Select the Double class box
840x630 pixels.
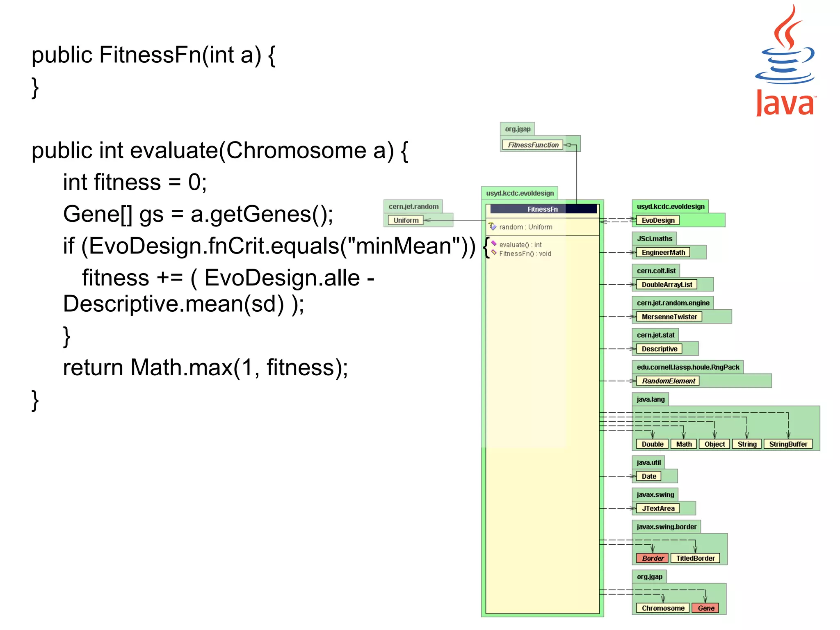(x=652, y=444)
